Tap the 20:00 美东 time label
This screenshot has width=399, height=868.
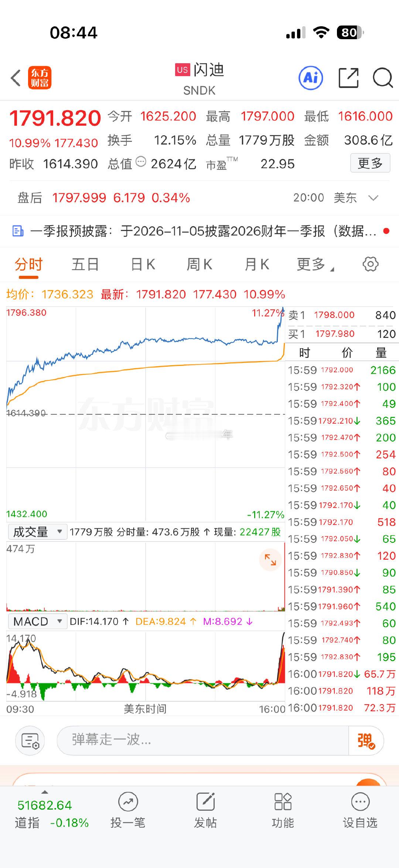click(325, 198)
